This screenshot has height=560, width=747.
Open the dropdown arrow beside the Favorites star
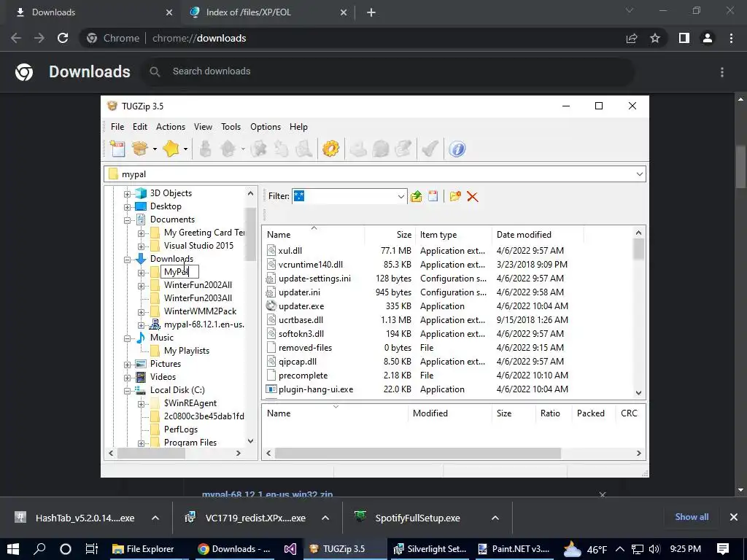(x=185, y=149)
